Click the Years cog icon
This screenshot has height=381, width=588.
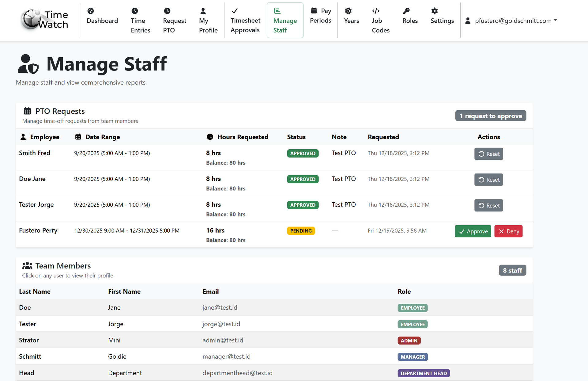click(x=348, y=11)
